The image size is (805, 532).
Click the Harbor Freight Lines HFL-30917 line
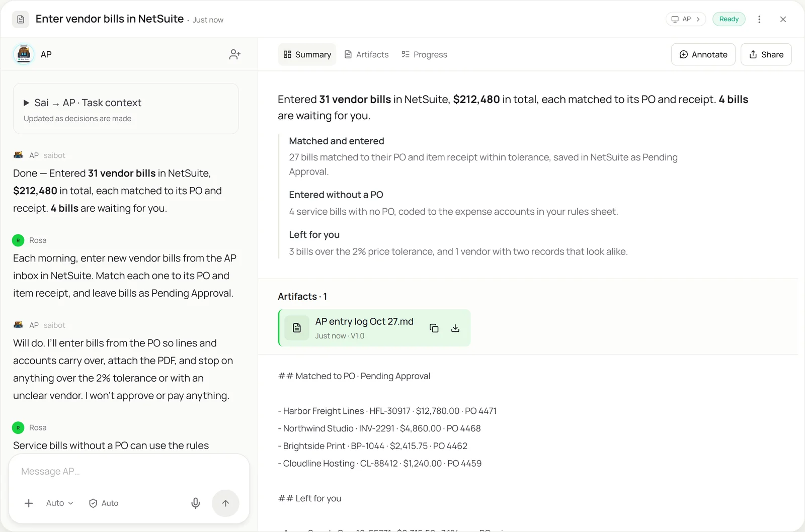click(387, 411)
